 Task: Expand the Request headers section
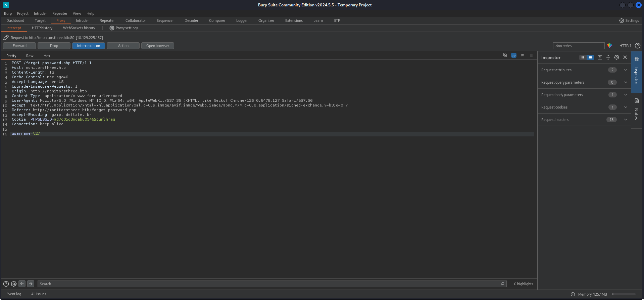coord(626,120)
